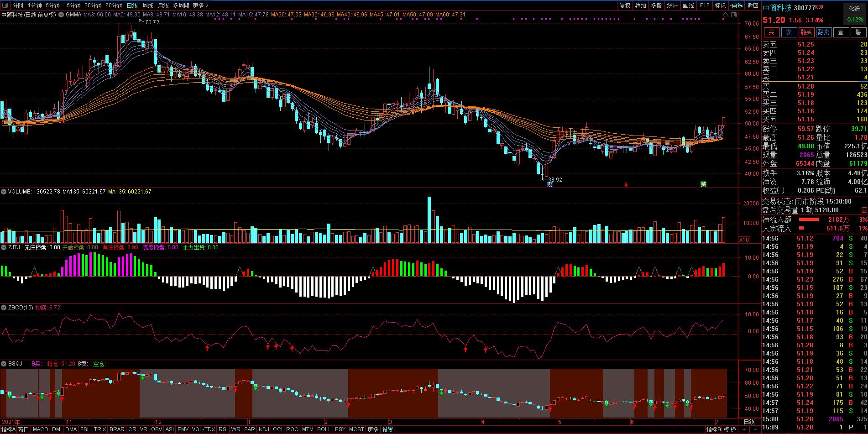This screenshot has height=434, width=868.
Task: Click the 查 query icon button
Action: point(841,32)
